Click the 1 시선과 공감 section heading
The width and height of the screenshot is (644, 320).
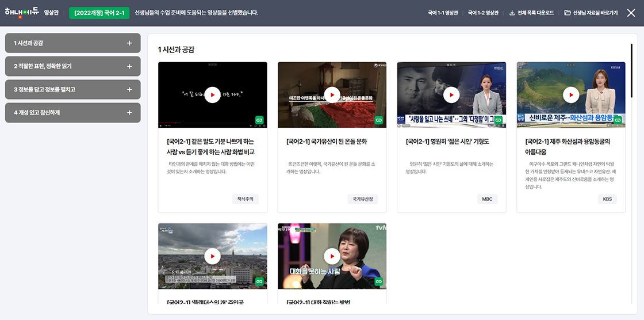(x=176, y=49)
